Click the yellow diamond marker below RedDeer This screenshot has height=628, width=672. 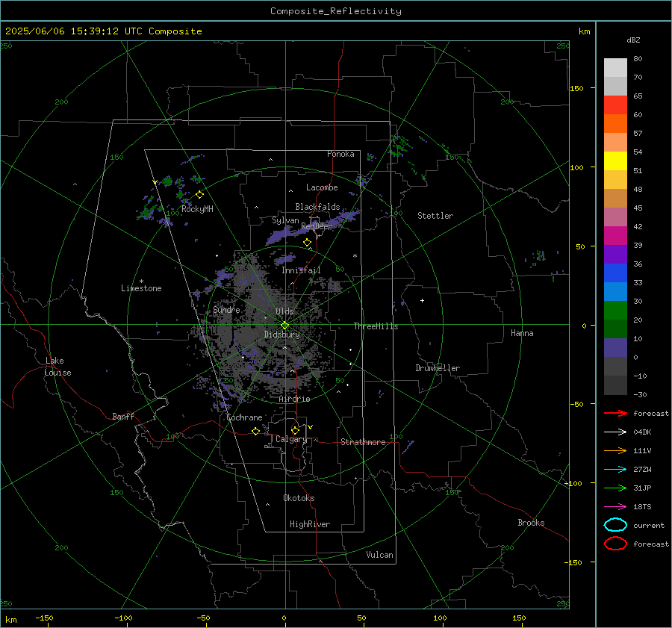click(307, 243)
